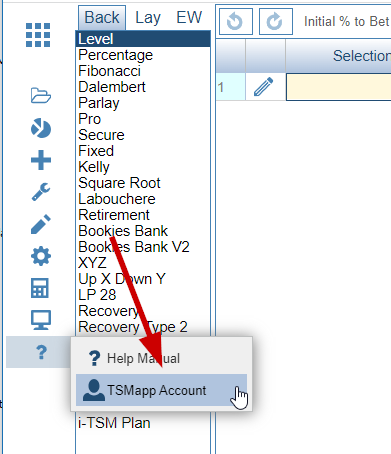Screen dimensions: 391x454
Task: Click the plus add icon in sidebar
Action: [x=41, y=160]
